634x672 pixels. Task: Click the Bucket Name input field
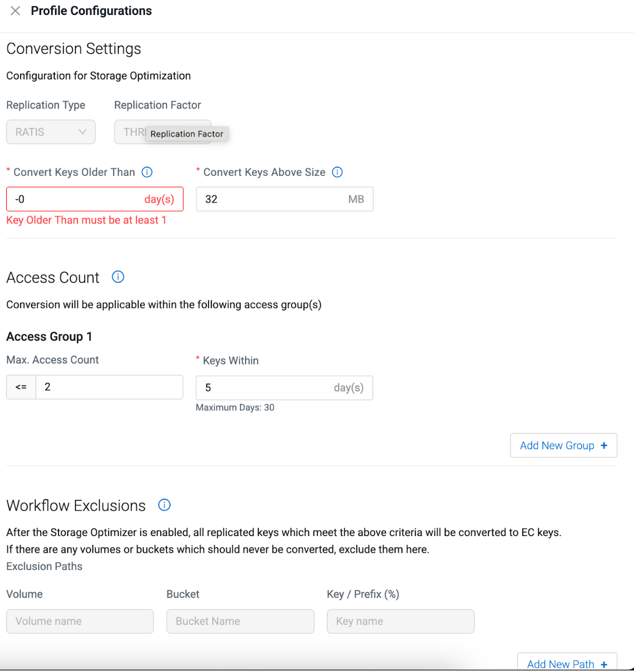[x=240, y=621]
